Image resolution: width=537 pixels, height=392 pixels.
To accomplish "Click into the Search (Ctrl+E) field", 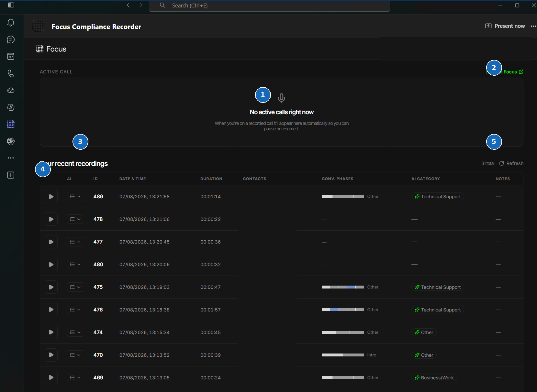I will click(269, 5).
